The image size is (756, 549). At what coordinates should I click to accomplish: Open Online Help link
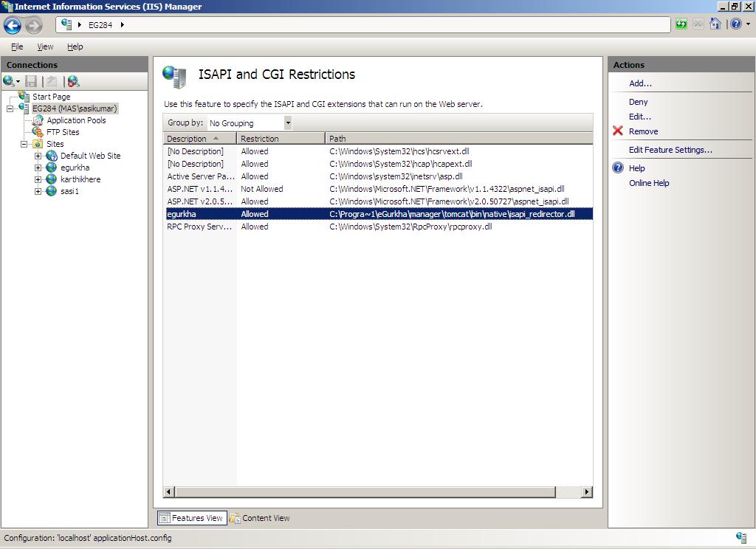(x=649, y=183)
